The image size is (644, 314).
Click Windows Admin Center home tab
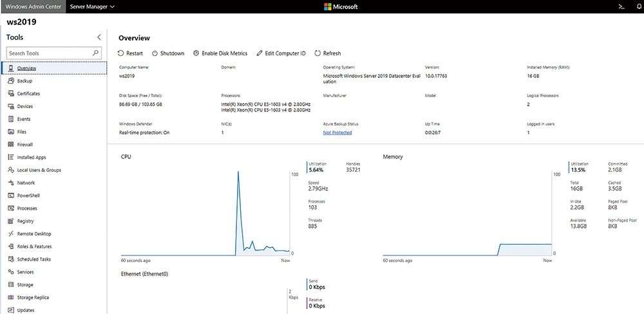click(33, 6)
